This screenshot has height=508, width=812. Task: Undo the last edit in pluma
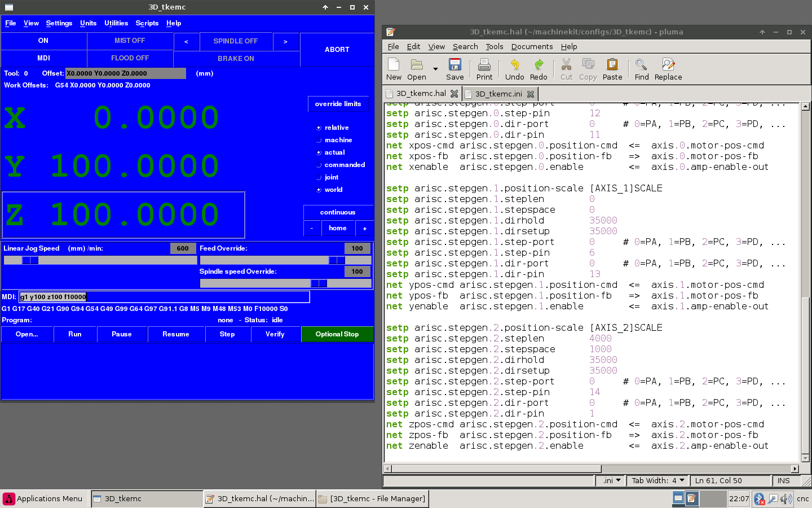[514, 69]
